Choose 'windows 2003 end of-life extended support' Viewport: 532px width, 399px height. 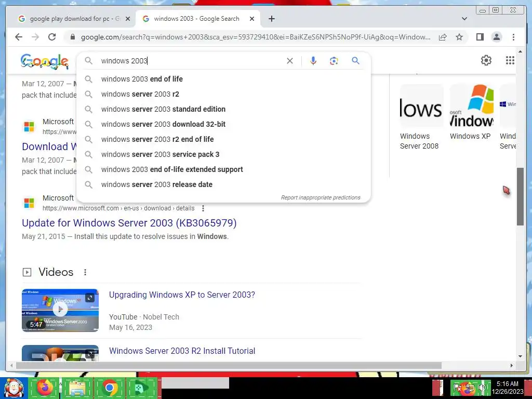pos(223,169)
